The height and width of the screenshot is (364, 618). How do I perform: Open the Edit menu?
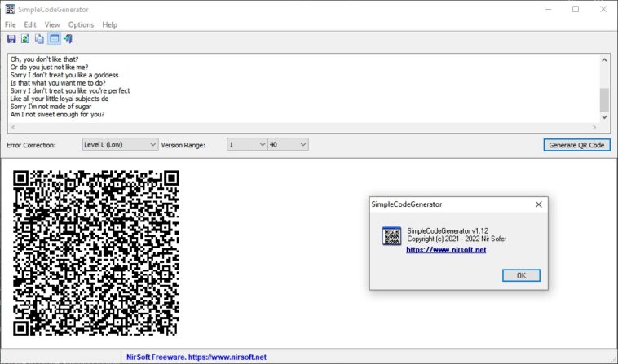pos(30,24)
